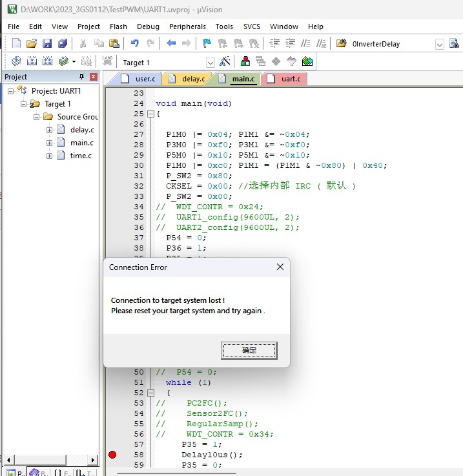Redo the last undone edit
463x476 pixels.
pyautogui.click(x=150, y=43)
